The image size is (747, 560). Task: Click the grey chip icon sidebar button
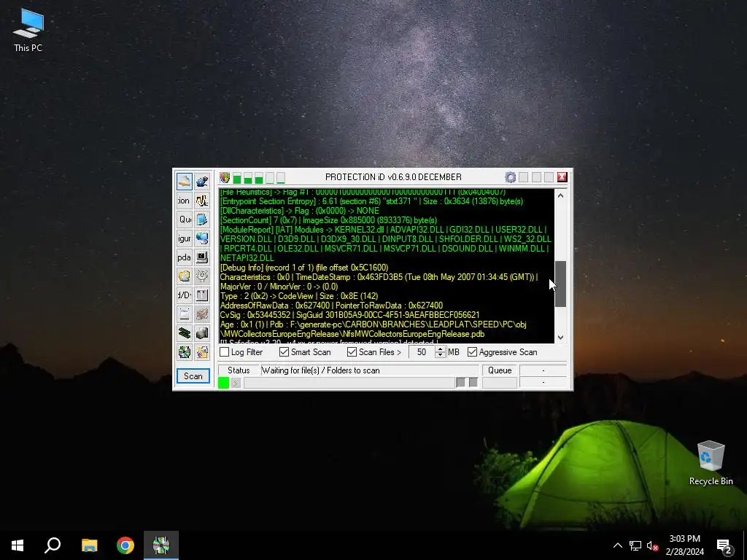(202, 332)
